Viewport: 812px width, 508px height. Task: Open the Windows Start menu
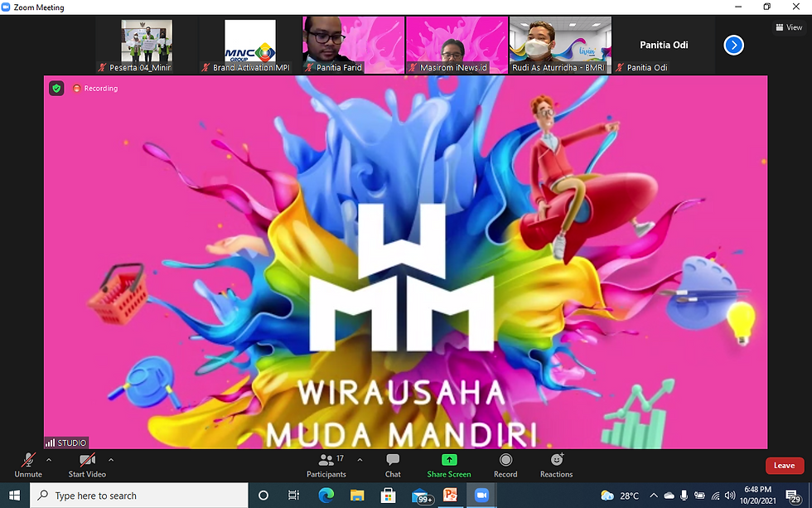click(15, 496)
